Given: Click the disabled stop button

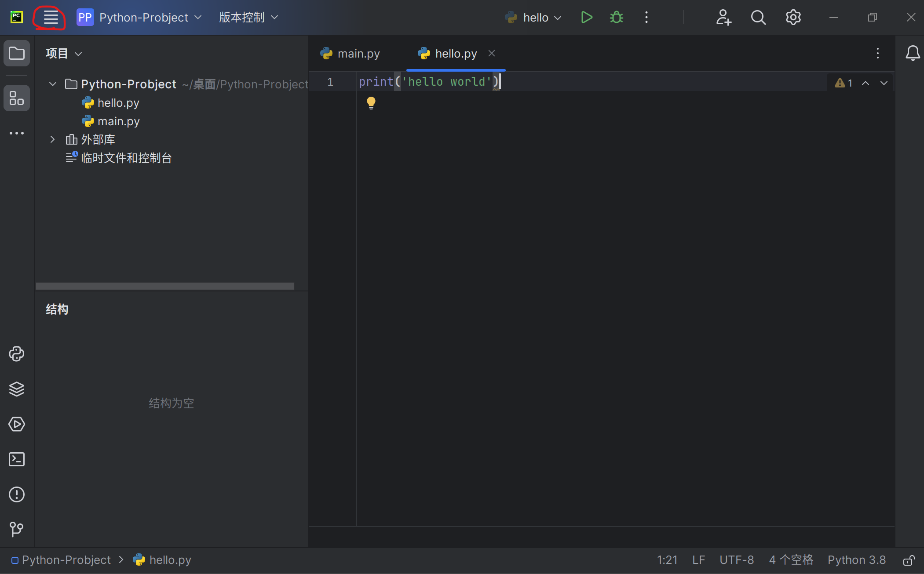Looking at the screenshot, I should [x=676, y=18].
